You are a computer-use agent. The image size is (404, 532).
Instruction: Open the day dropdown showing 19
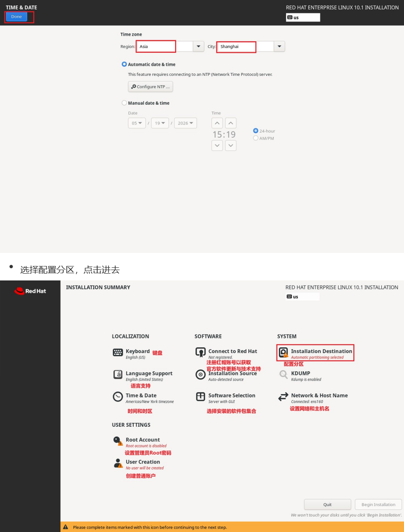160,123
